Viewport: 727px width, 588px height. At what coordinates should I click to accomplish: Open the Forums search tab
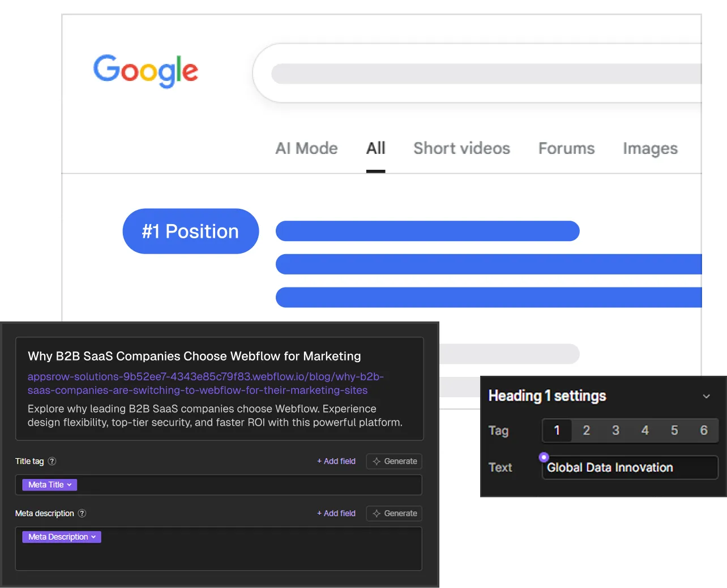566,148
